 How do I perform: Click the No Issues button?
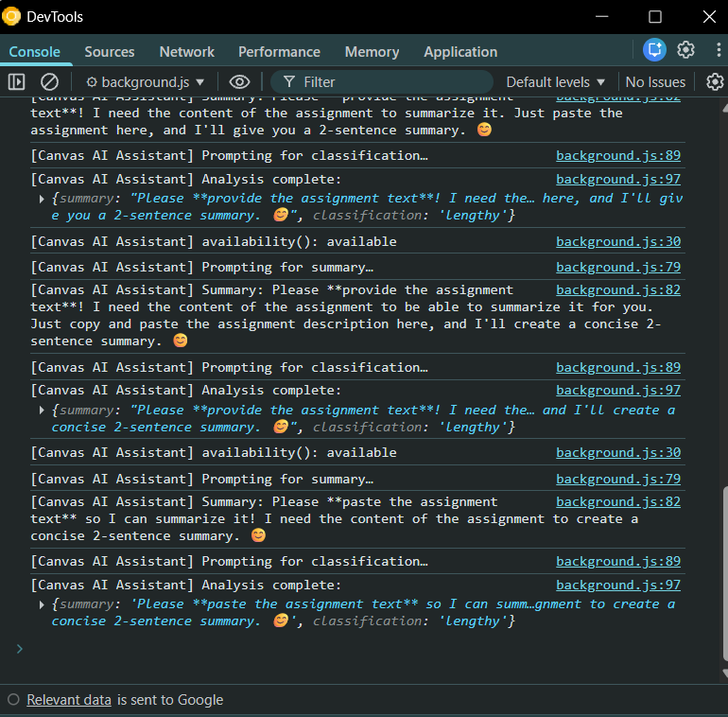[x=655, y=82]
